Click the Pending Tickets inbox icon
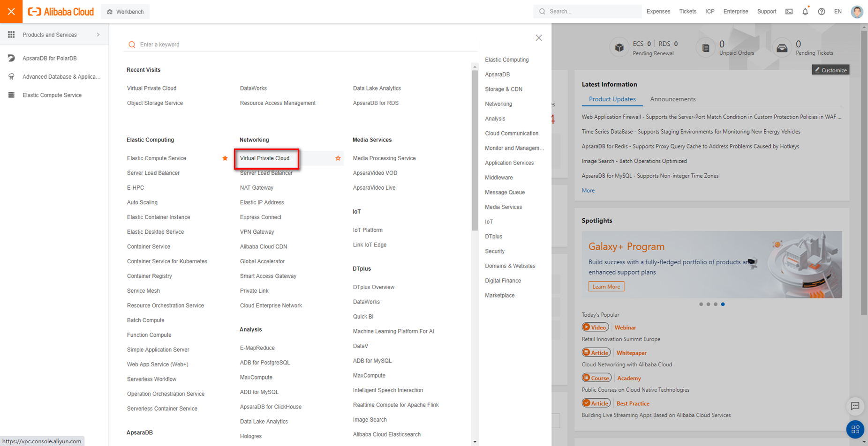 [782, 48]
